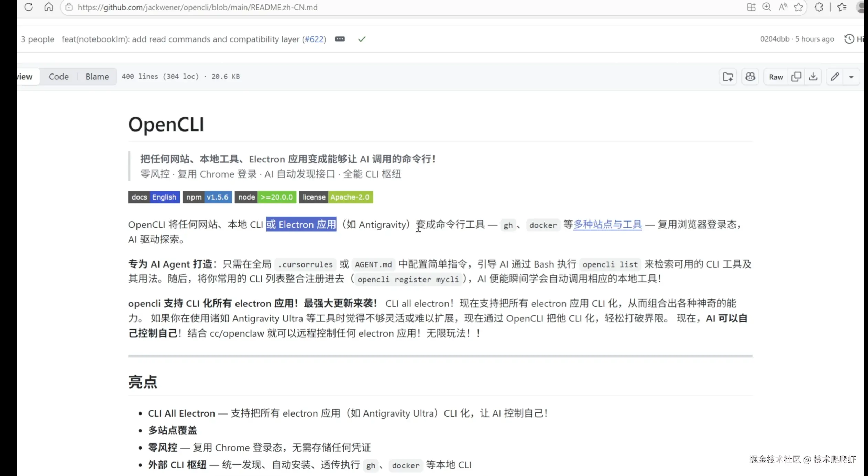
Task: Click the pencil edit file icon
Action: pos(835,77)
